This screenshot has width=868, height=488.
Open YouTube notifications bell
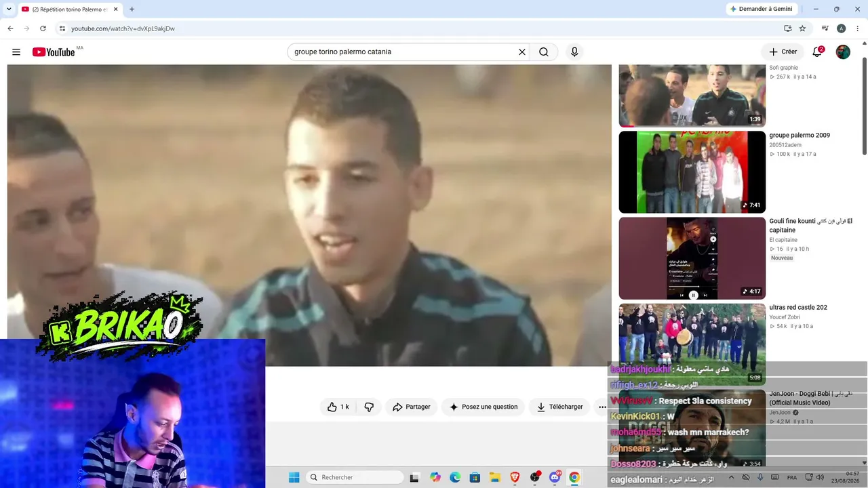coord(818,52)
